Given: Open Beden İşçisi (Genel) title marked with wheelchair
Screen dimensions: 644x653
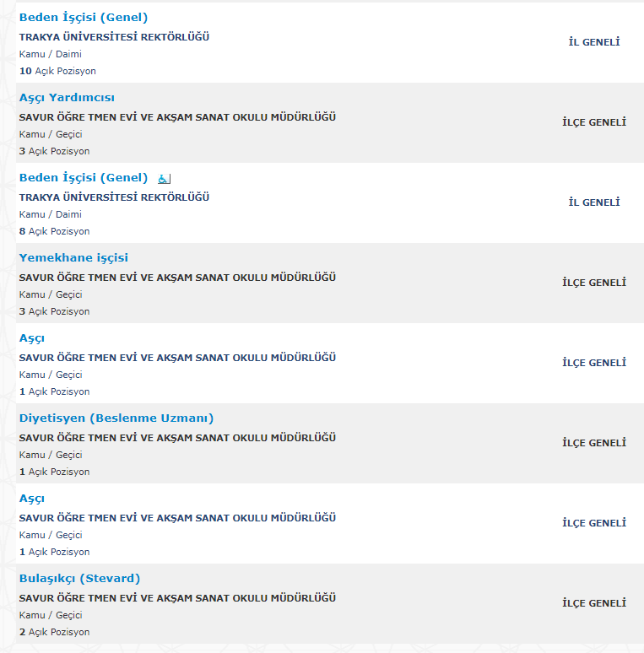Looking at the screenshot, I should point(84,178).
